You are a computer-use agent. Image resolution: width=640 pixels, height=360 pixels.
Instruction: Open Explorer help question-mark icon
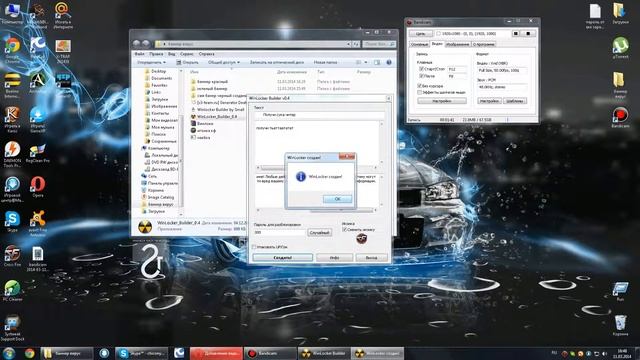tap(389, 62)
